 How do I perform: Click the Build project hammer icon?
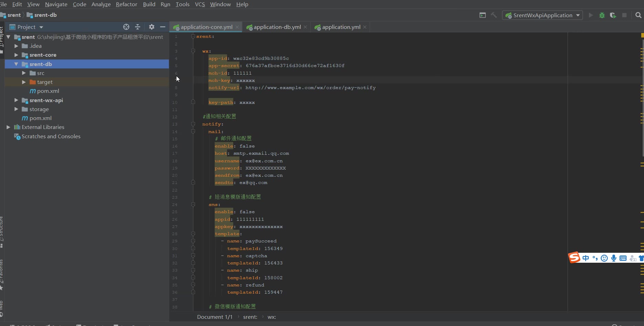(x=494, y=15)
